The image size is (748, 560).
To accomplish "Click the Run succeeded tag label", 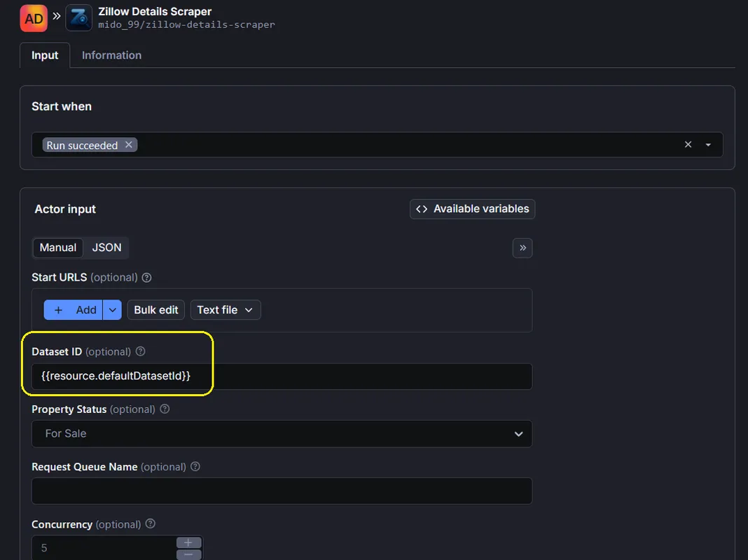I will click(x=82, y=146).
